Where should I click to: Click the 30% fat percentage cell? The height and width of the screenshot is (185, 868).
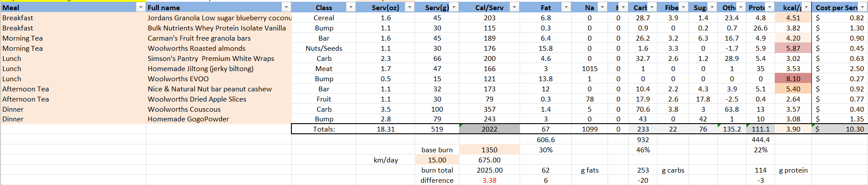(546, 150)
